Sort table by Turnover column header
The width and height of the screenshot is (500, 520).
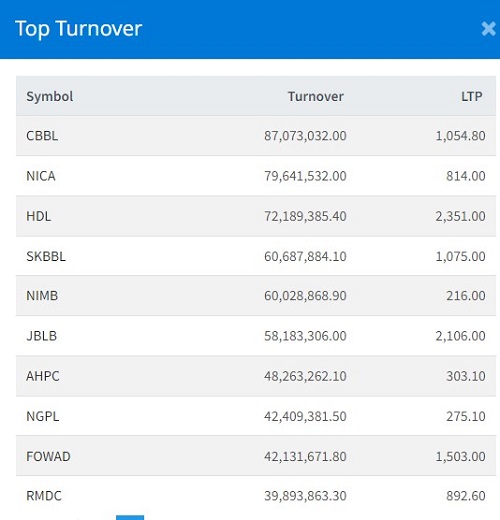[x=316, y=97]
